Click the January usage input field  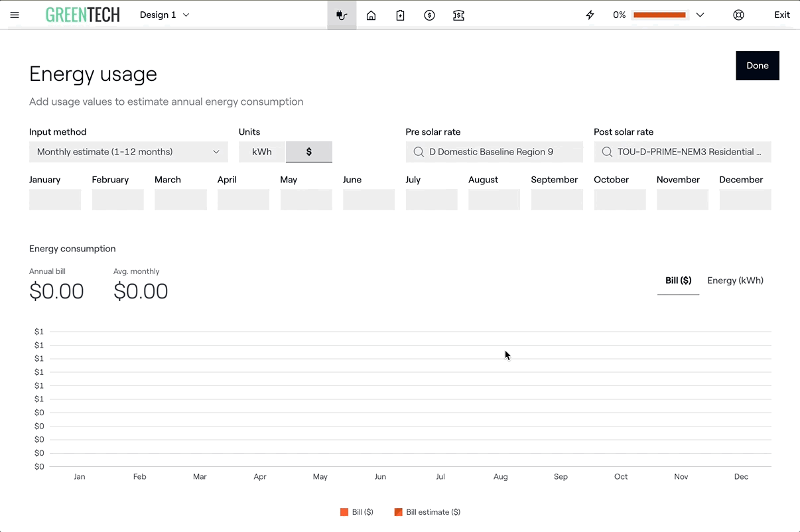[x=55, y=200]
